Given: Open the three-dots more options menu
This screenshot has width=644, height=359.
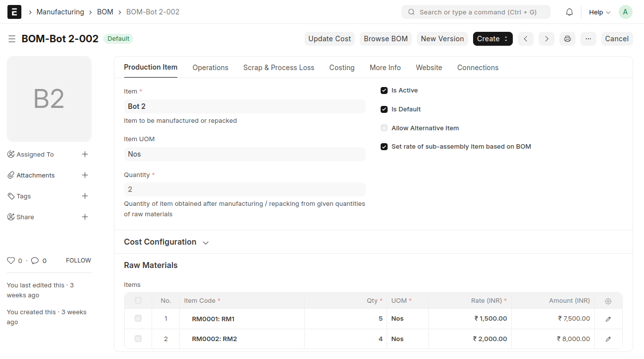Looking at the screenshot, I should point(588,39).
